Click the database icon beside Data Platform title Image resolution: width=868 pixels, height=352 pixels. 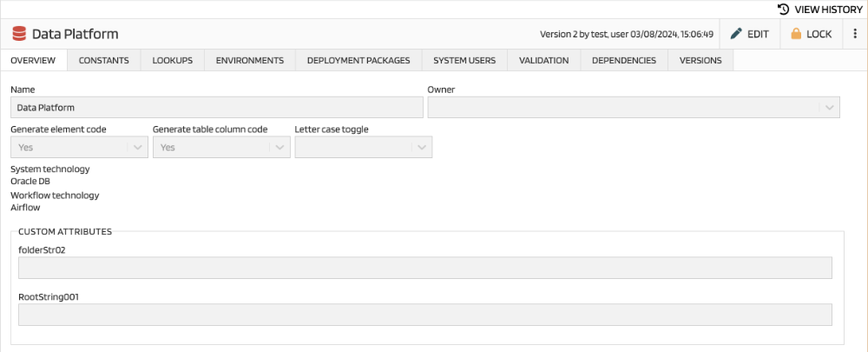(19, 34)
